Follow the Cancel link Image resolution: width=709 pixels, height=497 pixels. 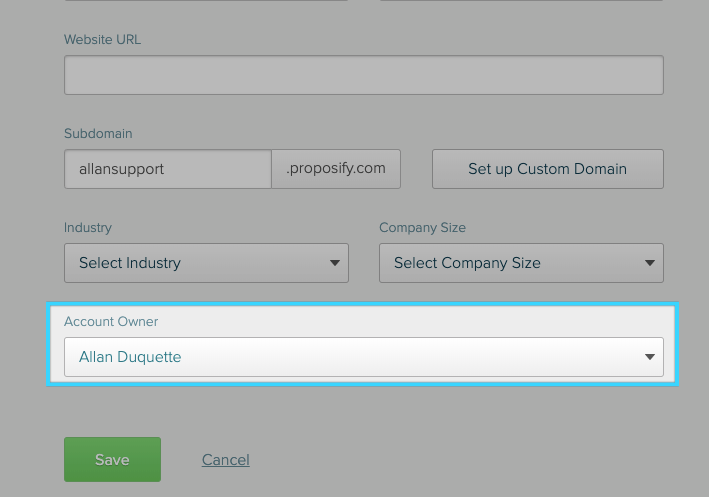pos(225,460)
